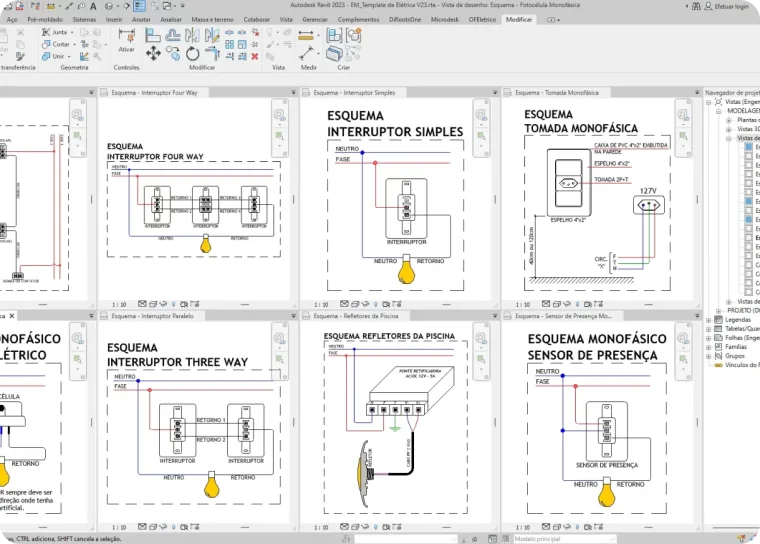Open the Junta dropdown arrow
Screen dimensions: 760x544
[72, 32]
